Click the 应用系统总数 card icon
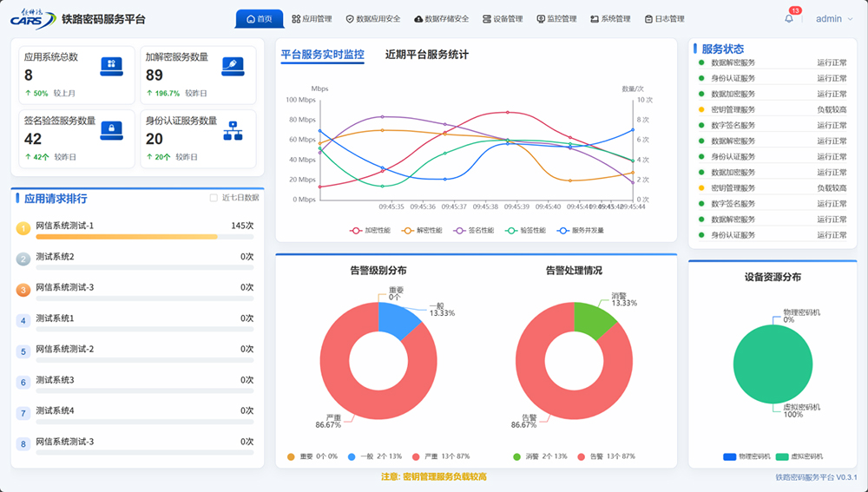The height and width of the screenshot is (492, 868). click(x=109, y=64)
